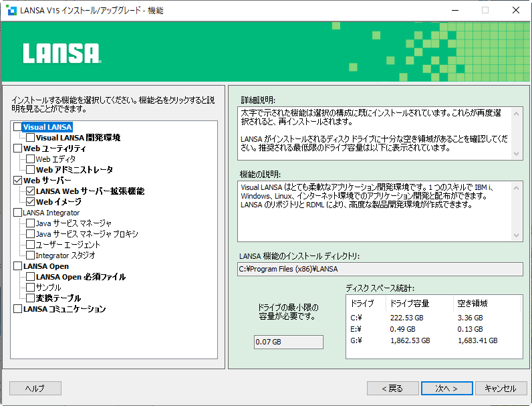Tick the 変換テーブル checkbox
This screenshot has height=406, width=532.
(x=30, y=298)
